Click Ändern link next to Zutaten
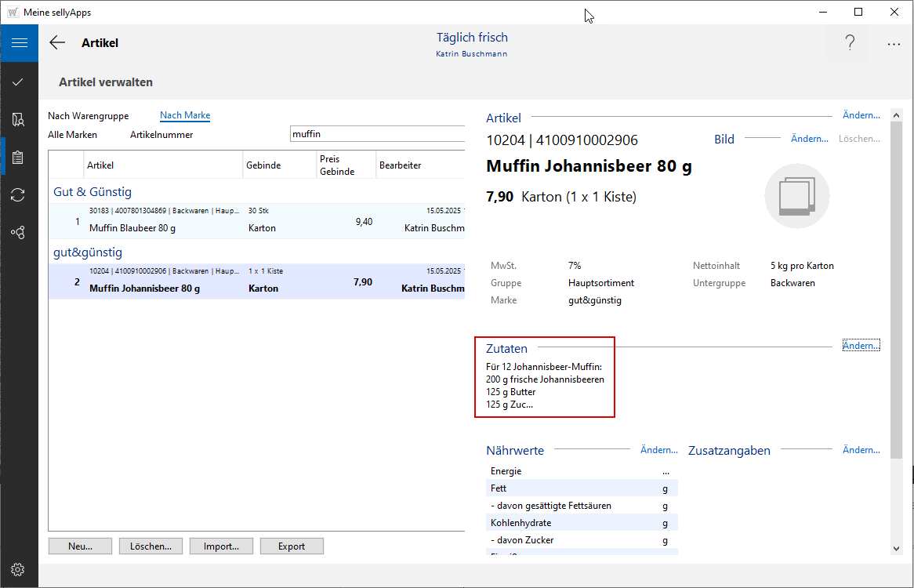The image size is (914, 588). (861, 346)
